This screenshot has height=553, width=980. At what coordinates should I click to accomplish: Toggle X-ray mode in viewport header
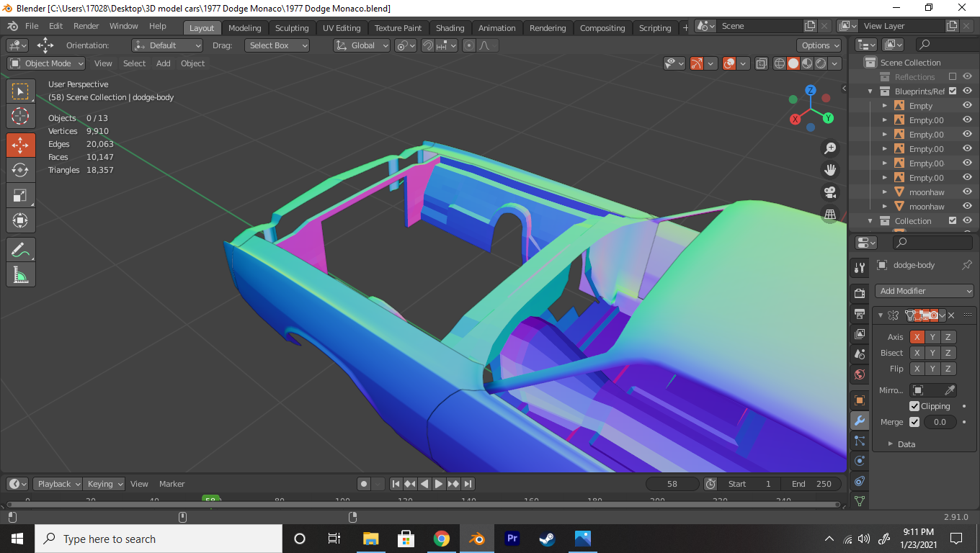(761, 63)
